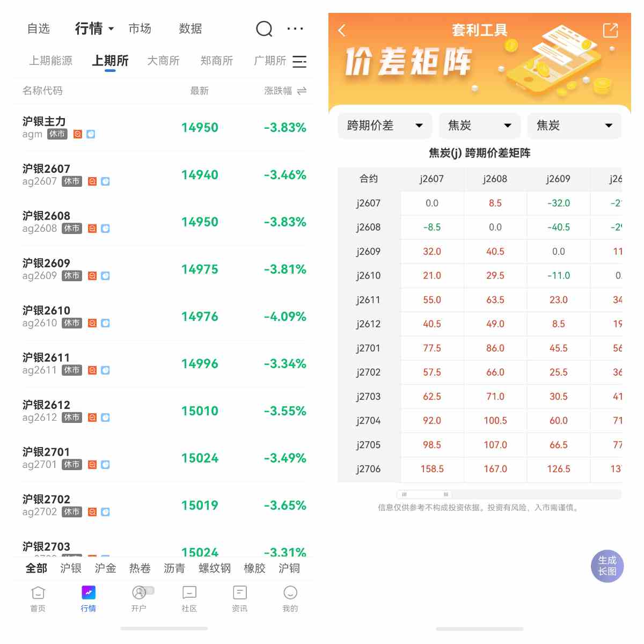The width and height of the screenshot is (644, 644).
Task: Tap the blue icon beside agm
Action: pos(91,134)
